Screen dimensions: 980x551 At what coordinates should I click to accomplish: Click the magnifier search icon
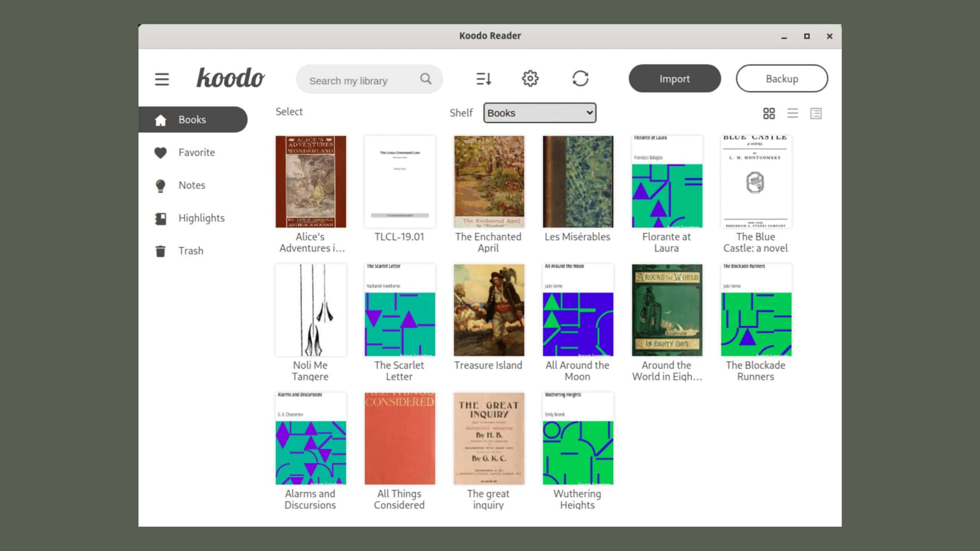click(426, 79)
